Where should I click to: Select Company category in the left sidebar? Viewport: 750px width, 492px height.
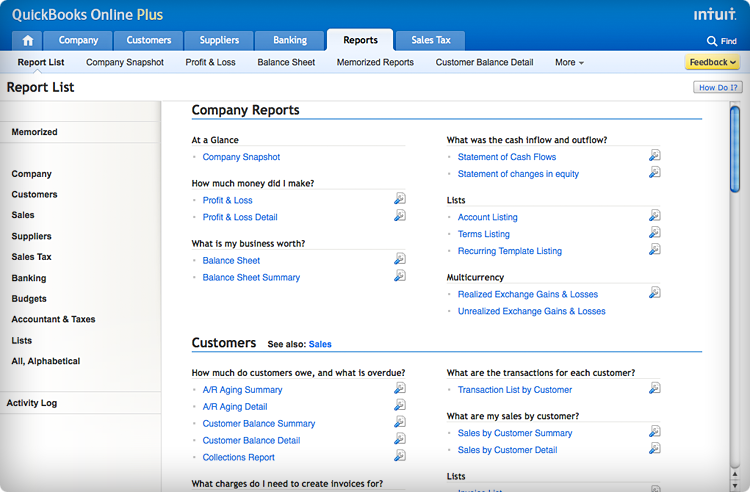click(x=32, y=174)
